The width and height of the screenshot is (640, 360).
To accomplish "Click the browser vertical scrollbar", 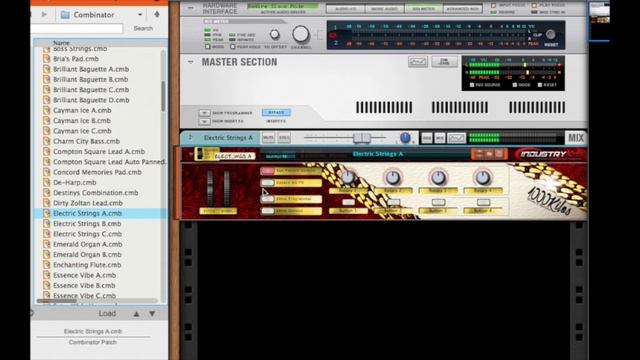I will click(x=163, y=96).
